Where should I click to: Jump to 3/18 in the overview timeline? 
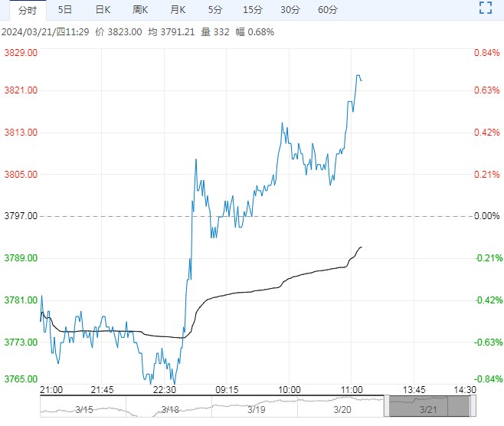170,410
